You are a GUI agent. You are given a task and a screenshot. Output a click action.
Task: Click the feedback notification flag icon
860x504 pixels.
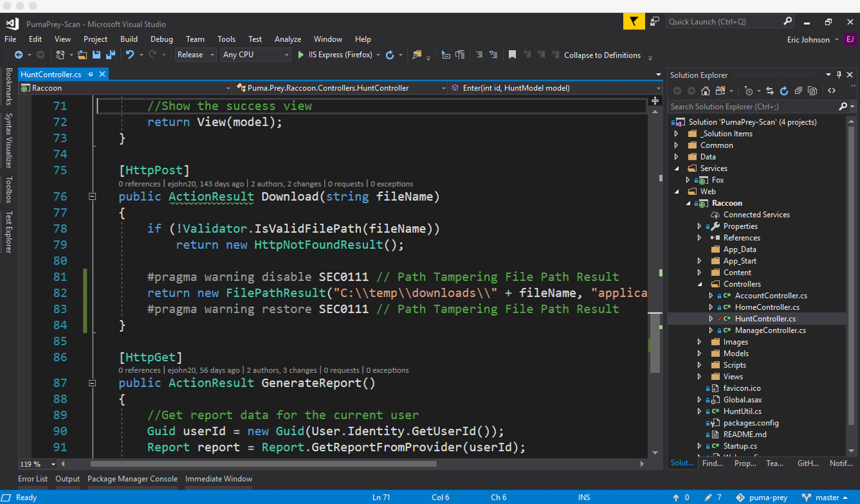click(634, 22)
